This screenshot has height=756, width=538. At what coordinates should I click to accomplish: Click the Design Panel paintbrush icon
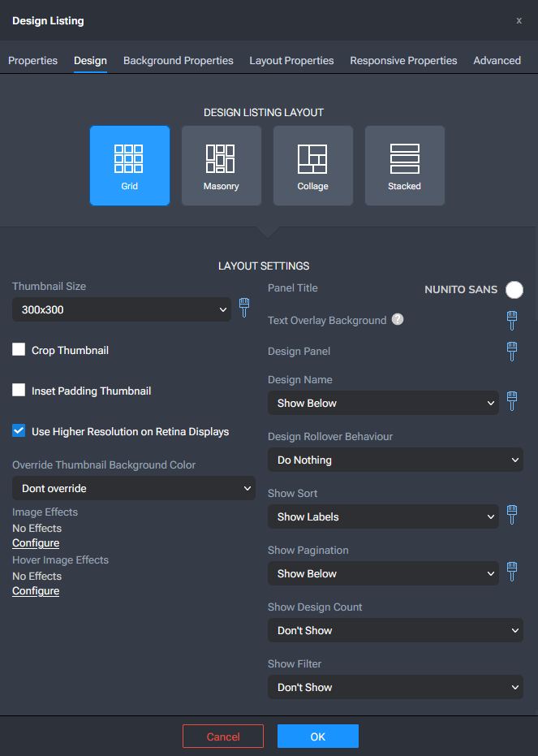(x=512, y=351)
